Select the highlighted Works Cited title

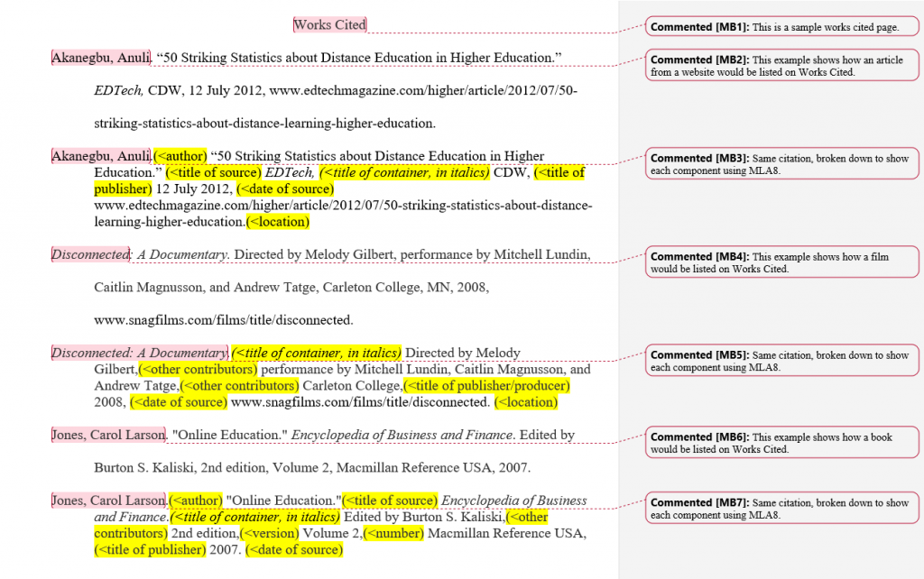328,24
